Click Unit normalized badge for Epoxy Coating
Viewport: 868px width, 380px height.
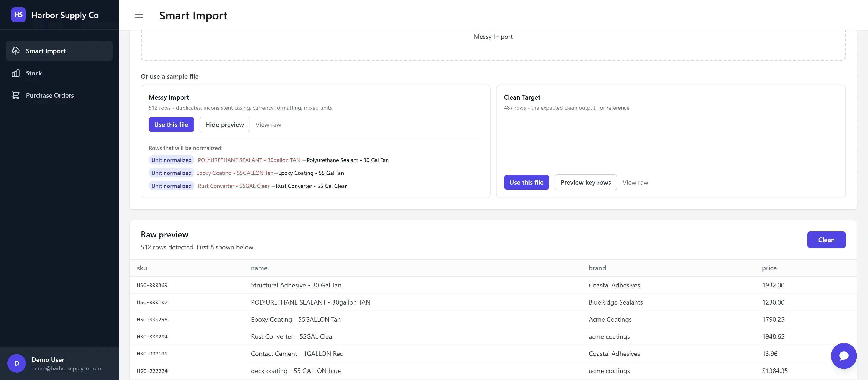[171, 173]
